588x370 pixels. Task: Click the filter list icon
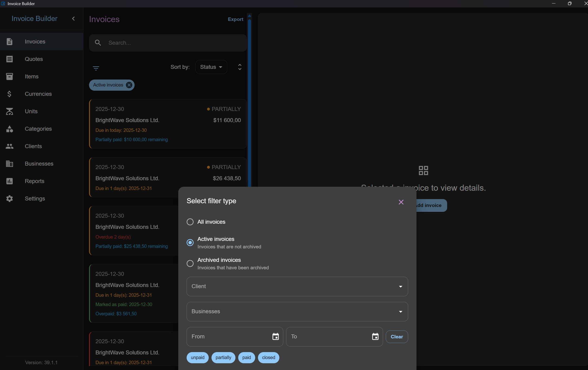pyautogui.click(x=96, y=68)
